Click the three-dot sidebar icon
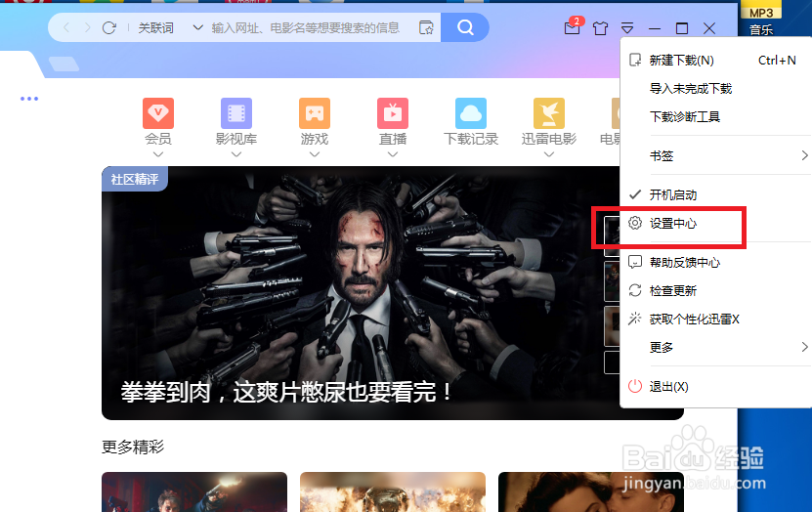This screenshot has height=512, width=812. (x=29, y=99)
